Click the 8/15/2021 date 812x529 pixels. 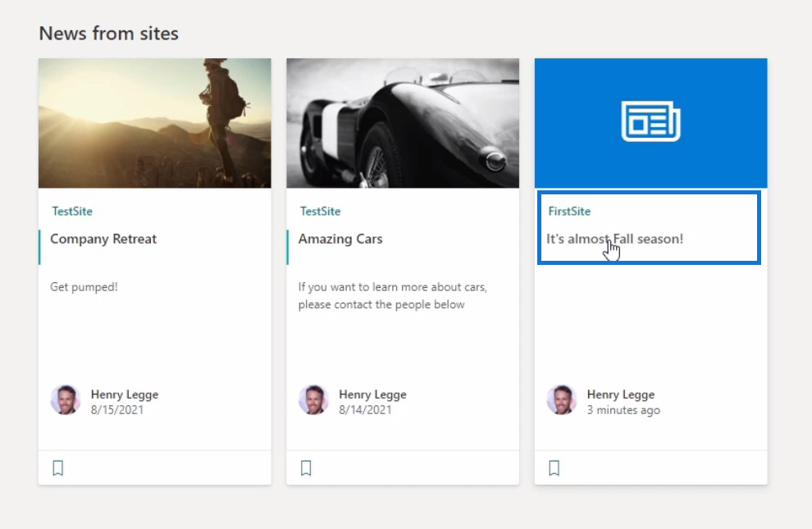(x=117, y=410)
